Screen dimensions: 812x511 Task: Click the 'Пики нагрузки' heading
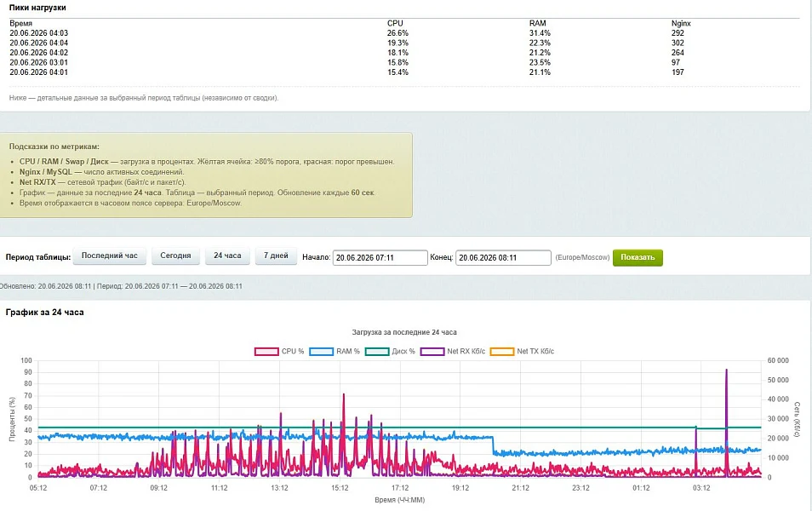pyautogui.click(x=37, y=8)
